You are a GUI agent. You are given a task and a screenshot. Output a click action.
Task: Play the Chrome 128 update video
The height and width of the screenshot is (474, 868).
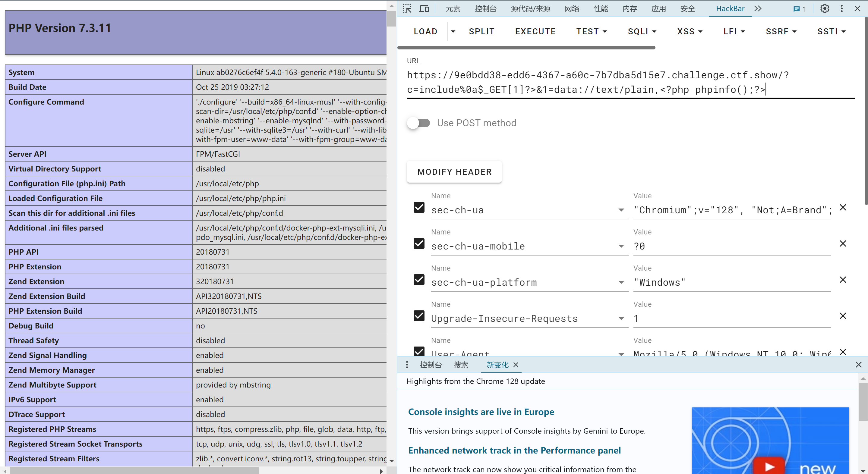(769, 466)
